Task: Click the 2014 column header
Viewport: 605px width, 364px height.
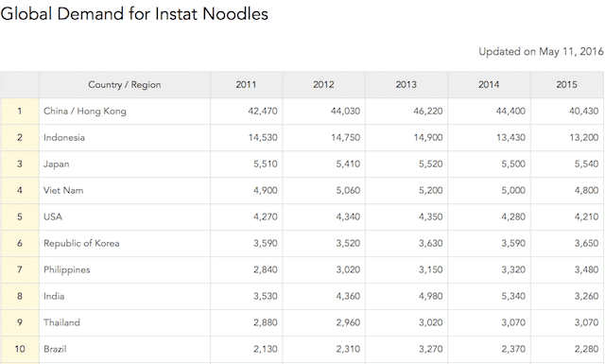Action: coord(489,84)
